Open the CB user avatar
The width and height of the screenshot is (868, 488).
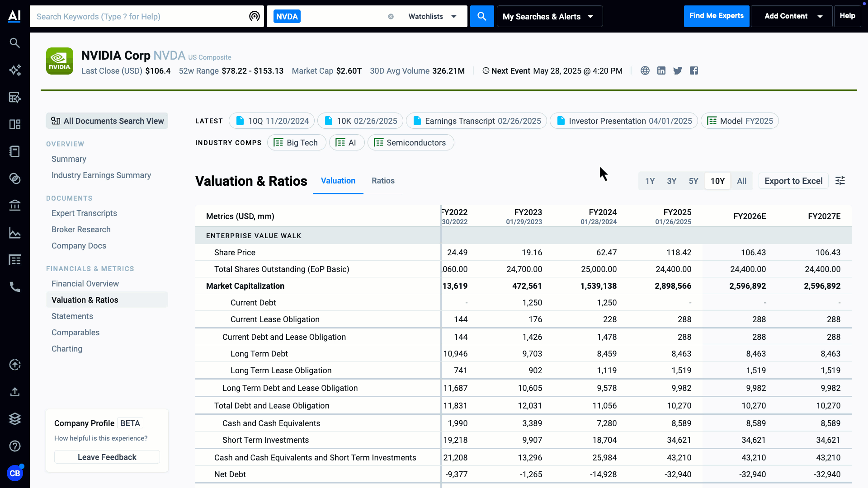15,473
